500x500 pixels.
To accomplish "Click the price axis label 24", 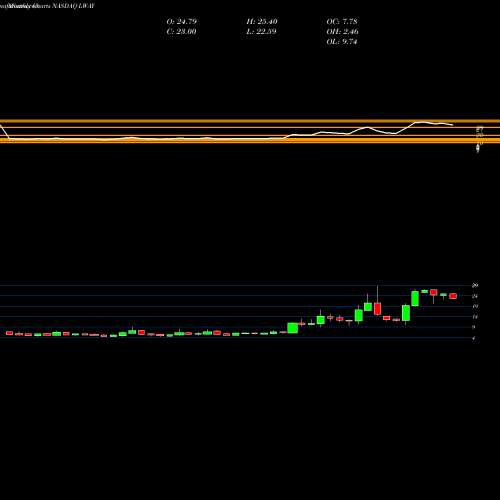I will point(475,296).
